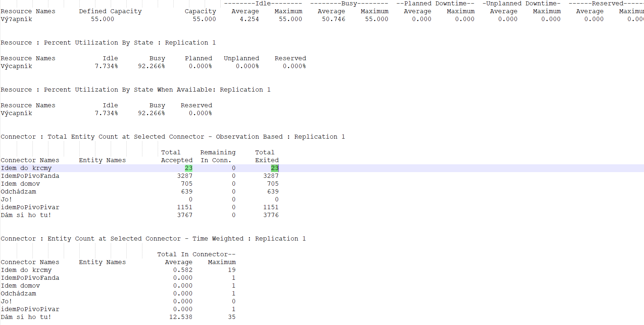Select the 'Jo!' connector row
The width and height of the screenshot is (644, 325).
[6, 199]
